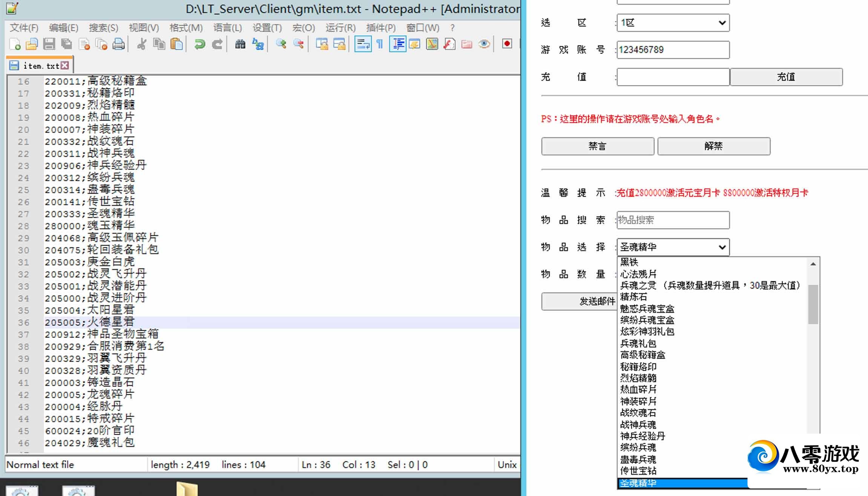The image size is (868, 496).
Task: Zoom out using the magnifier minus icon
Action: (298, 44)
